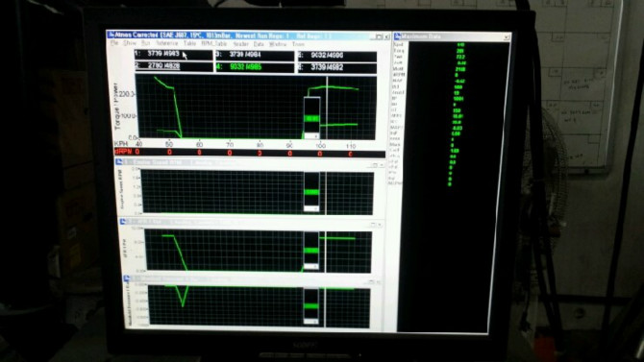This screenshot has height=362, width=644.
Task: Open the Run menu
Action: click(x=146, y=42)
